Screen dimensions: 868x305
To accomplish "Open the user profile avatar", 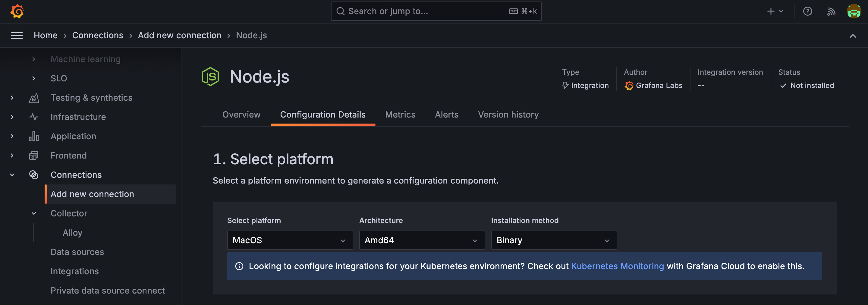I will click(854, 11).
